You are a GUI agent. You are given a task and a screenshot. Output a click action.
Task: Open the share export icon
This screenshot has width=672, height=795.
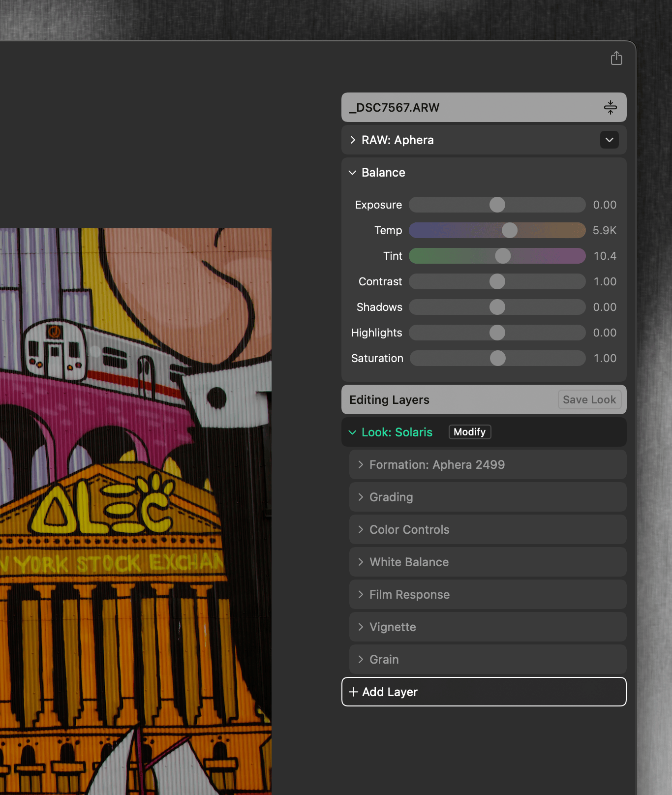pyautogui.click(x=616, y=58)
